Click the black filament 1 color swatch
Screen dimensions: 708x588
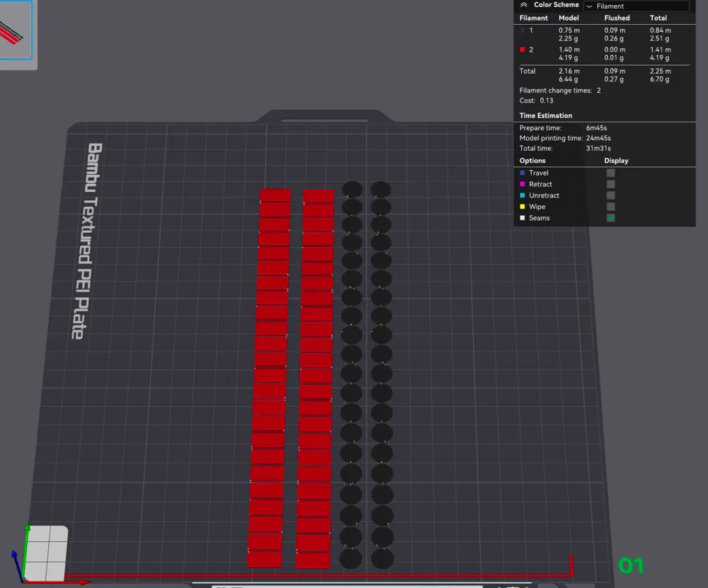click(x=523, y=30)
